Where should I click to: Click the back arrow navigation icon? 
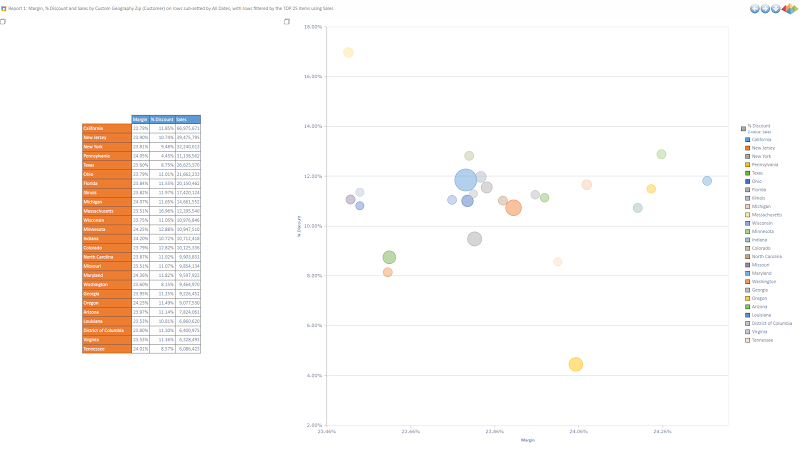(x=755, y=9)
